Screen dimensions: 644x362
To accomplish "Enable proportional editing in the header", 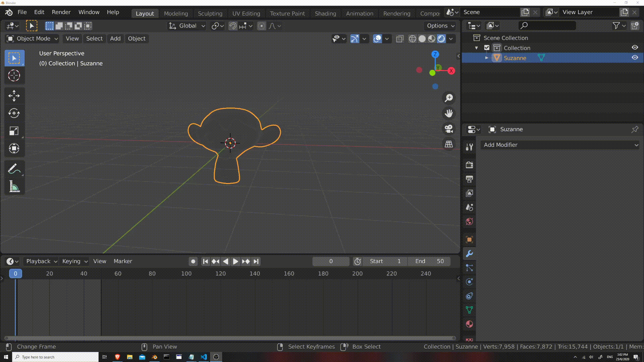I will [261, 26].
